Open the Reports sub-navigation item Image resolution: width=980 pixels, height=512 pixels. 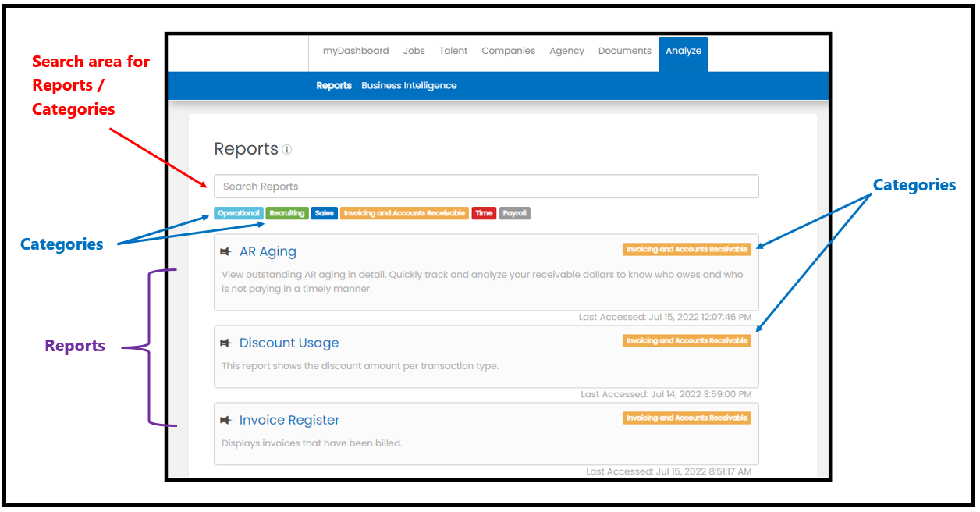tap(334, 86)
